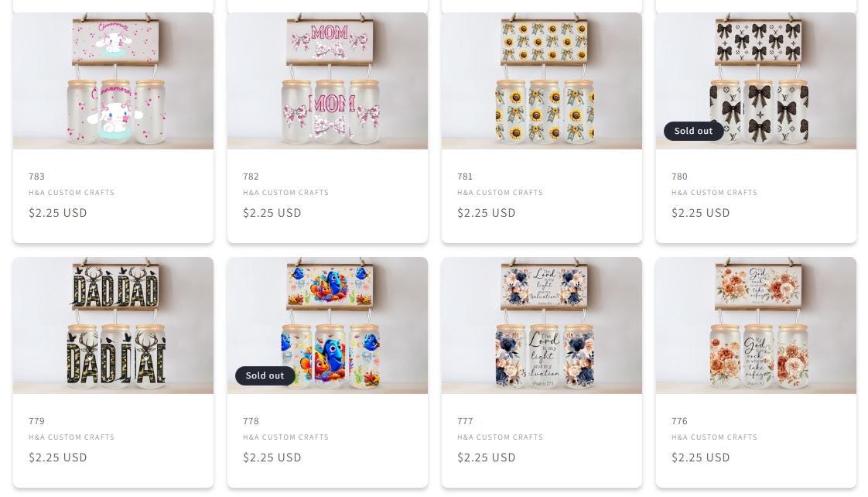Screen dimensions: 868x497
Task: Open product link 778
Action: 251,421
